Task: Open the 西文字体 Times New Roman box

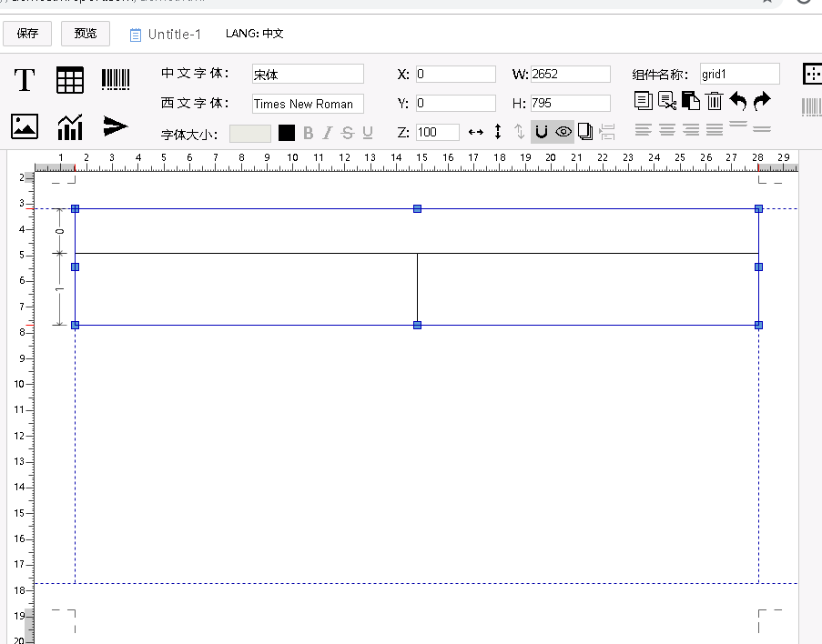Action: (x=308, y=104)
